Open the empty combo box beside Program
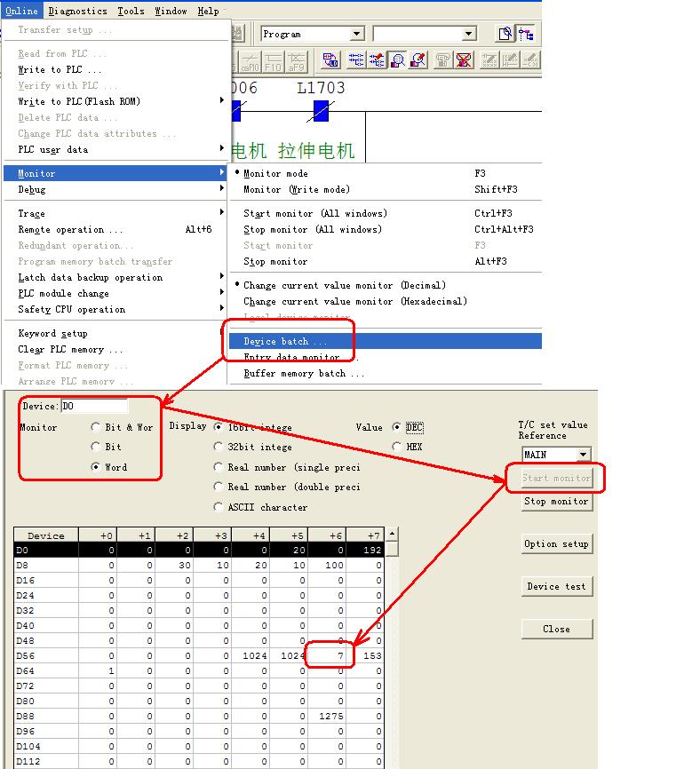 click(469, 34)
